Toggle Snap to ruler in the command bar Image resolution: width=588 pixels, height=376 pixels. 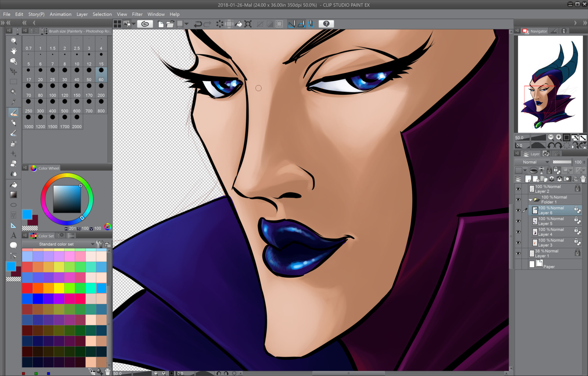coord(292,24)
